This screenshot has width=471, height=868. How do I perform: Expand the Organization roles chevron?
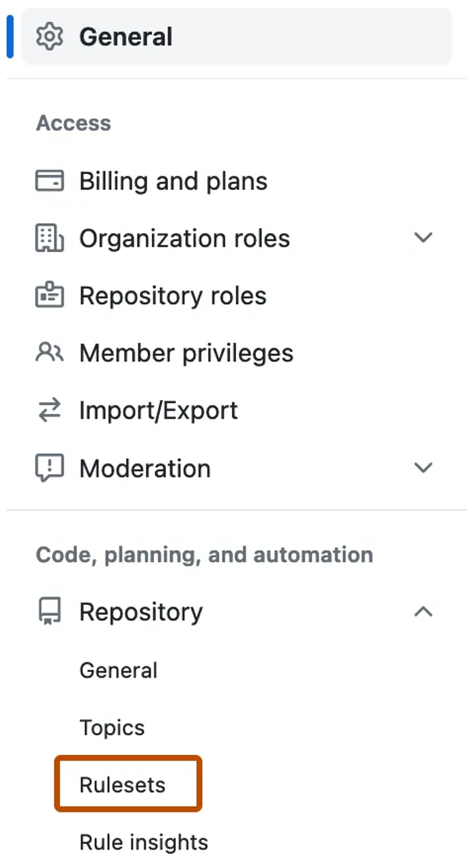click(424, 238)
